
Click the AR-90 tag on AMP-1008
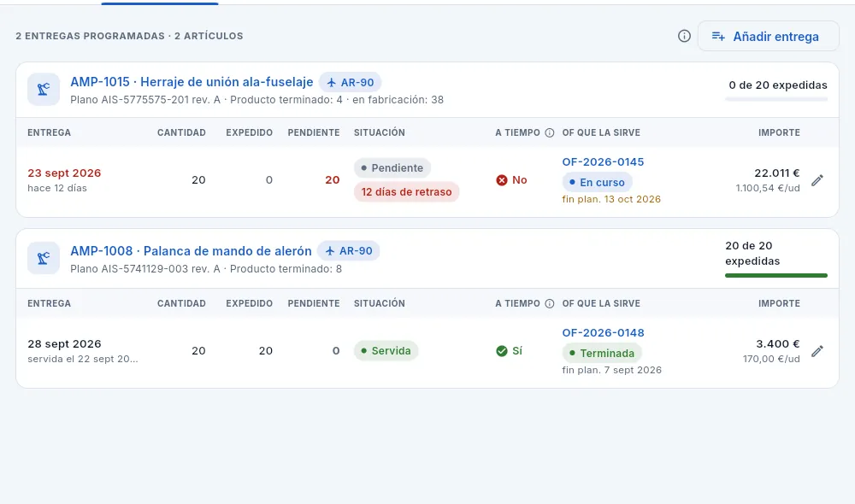coord(349,250)
